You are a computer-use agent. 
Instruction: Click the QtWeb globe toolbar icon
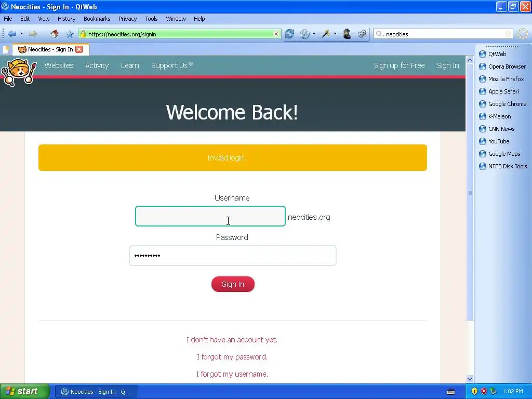pyautogui.click(x=304, y=34)
